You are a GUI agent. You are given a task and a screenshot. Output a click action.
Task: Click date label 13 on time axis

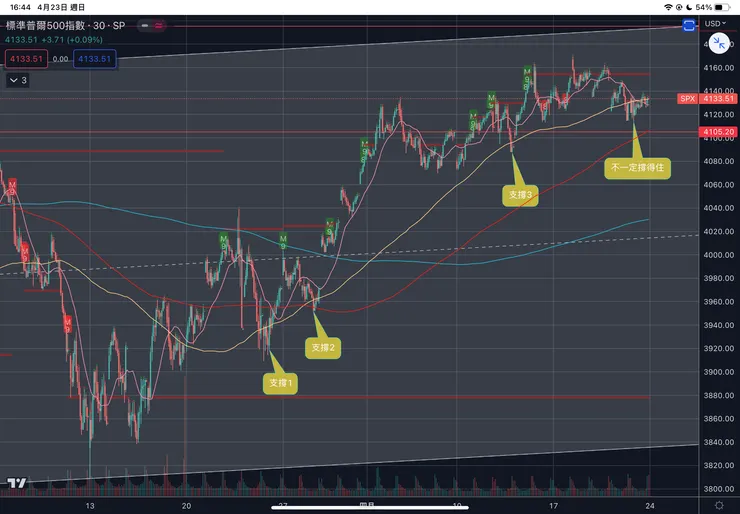(90, 506)
